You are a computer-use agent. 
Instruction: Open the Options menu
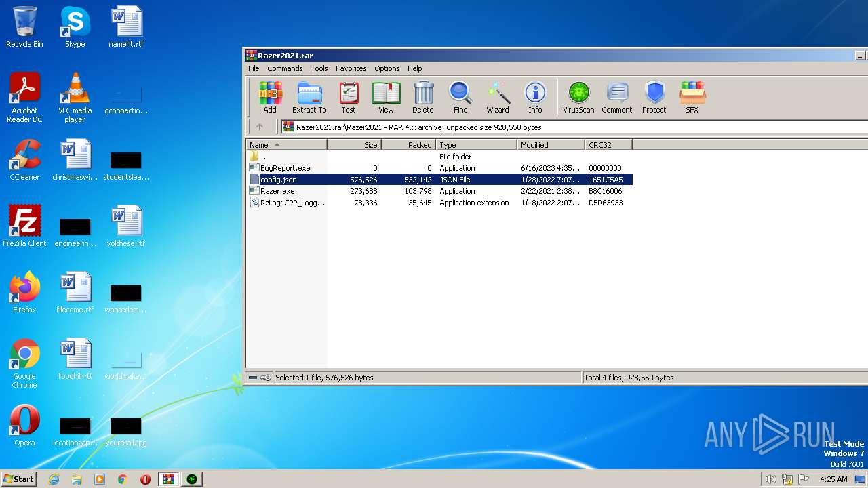[387, 68]
